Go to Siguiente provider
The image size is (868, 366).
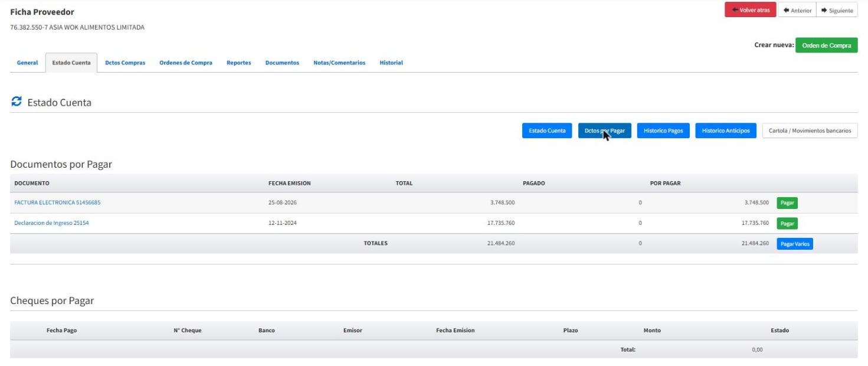837,10
